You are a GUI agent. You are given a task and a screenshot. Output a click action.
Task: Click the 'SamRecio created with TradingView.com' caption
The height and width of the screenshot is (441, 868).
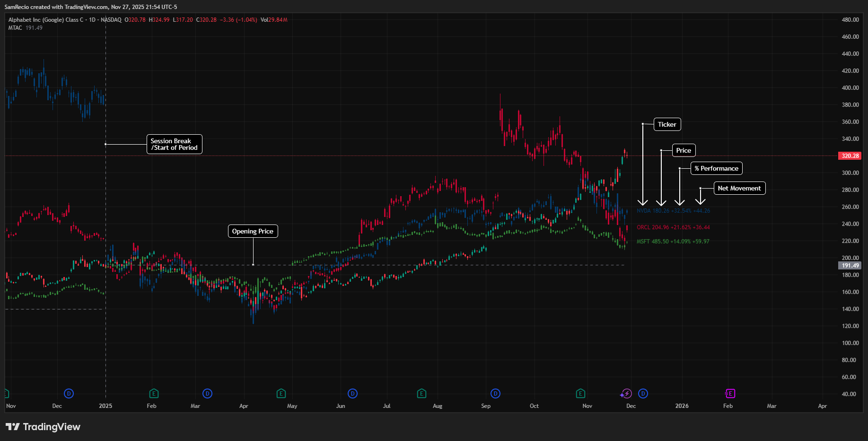coord(56,7)
